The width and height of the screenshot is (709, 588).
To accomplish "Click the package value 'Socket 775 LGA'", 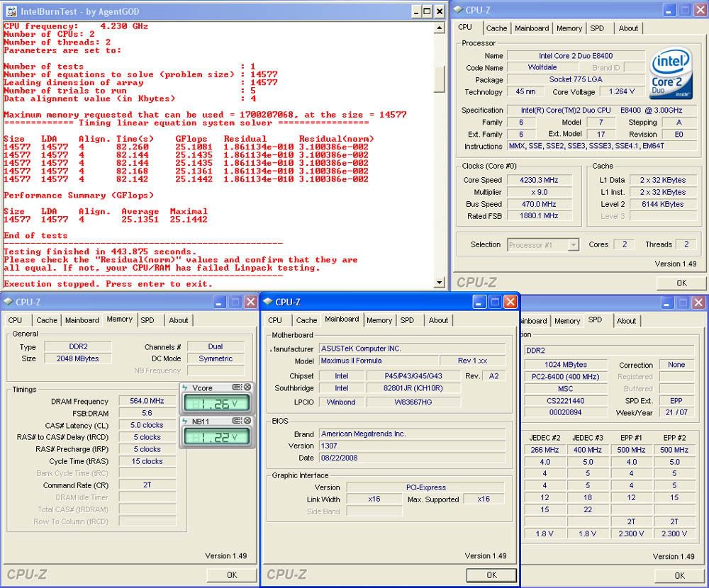I will (x=576, y=79).
